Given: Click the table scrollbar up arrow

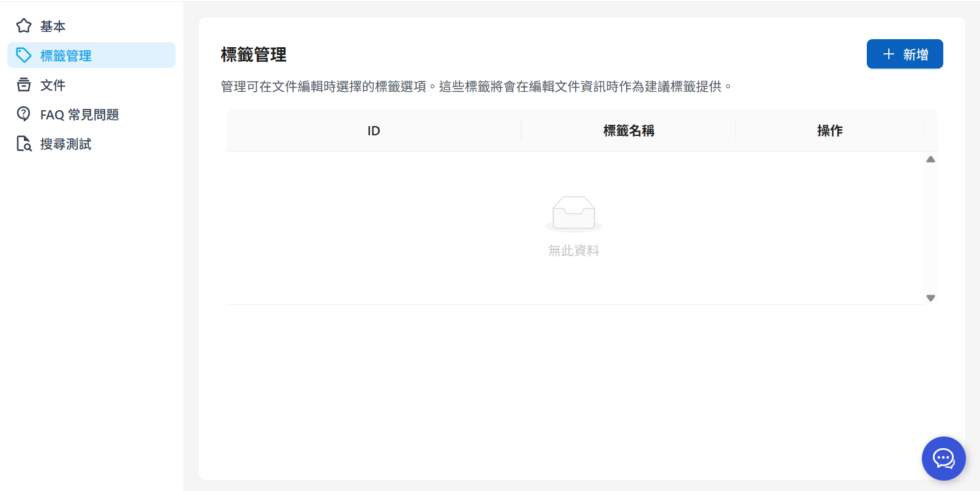Looking at the screenshot, I should [930, 159].
